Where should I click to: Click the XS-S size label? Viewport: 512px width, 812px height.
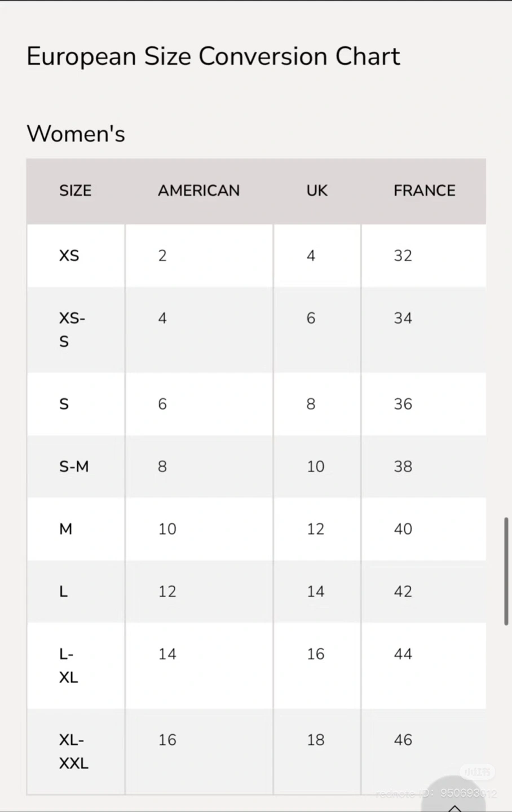click(72, 329)
